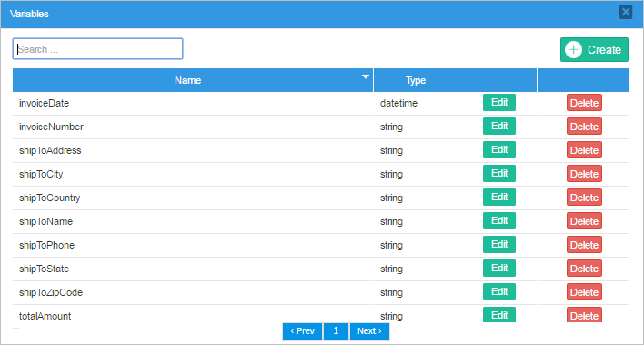Click the Type column header
Screen dimensions: 644x345
pos(416,80)
